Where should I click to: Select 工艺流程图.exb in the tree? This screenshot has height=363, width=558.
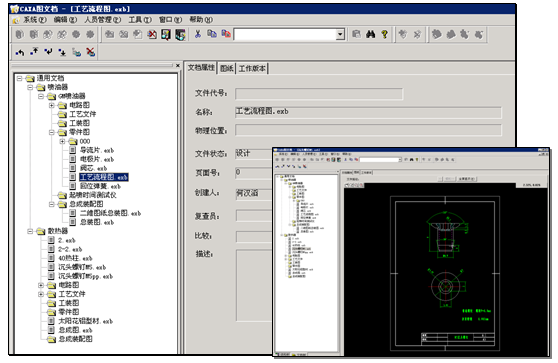pyautogui.click(x=104, y=177)
